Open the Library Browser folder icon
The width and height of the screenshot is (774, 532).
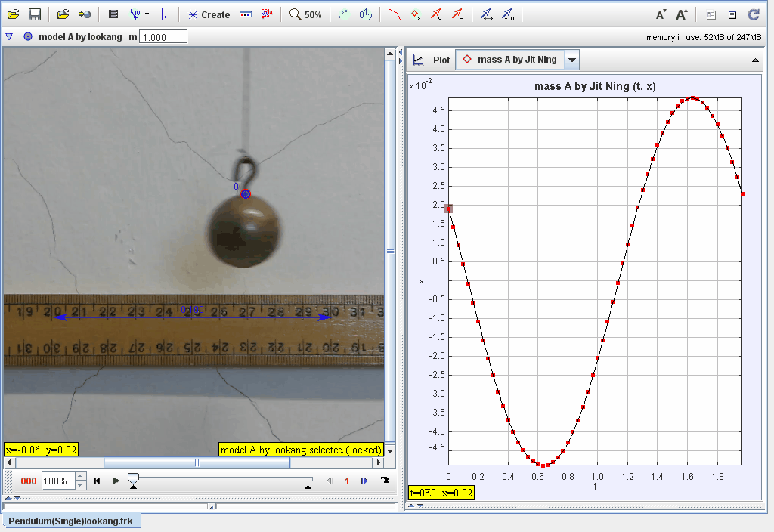pos(63,14)
